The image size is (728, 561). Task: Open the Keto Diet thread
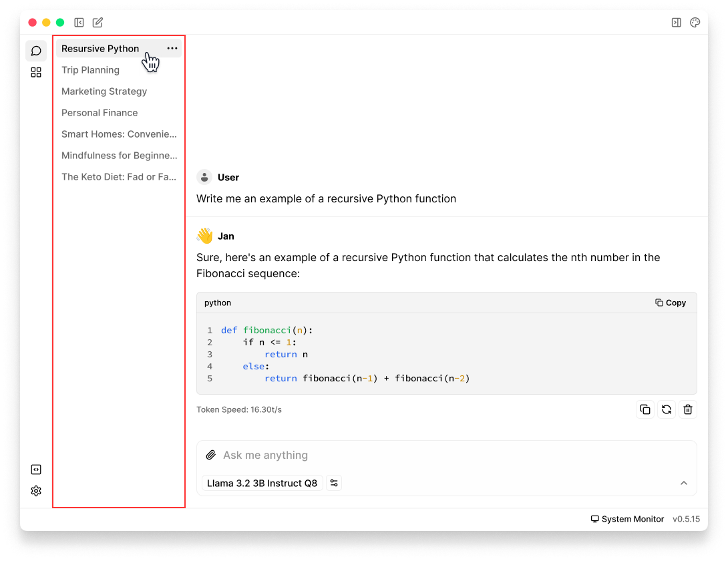click(x=118, y=176)
